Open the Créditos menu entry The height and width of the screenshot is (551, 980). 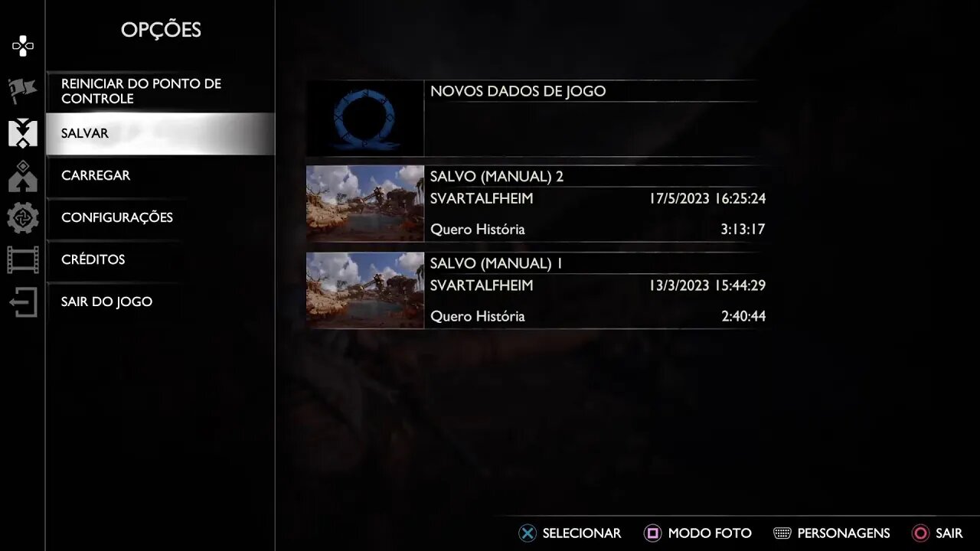click(160, 259)
